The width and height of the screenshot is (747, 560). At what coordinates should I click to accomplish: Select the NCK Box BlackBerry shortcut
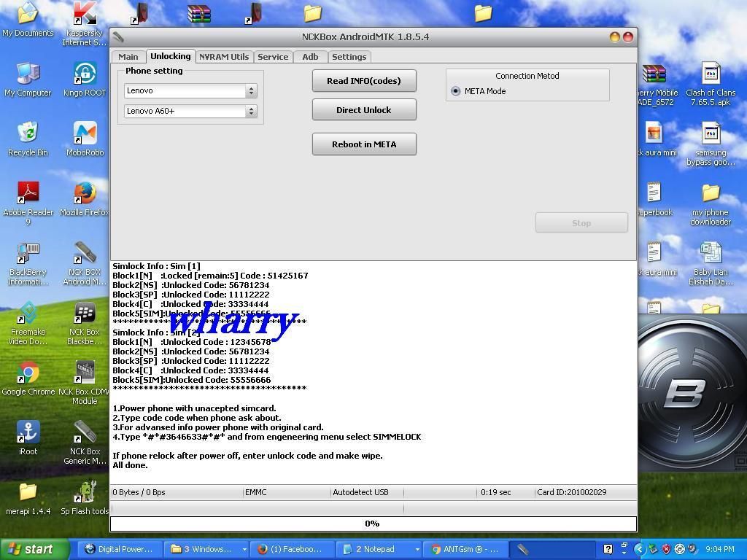pos(85,323)
